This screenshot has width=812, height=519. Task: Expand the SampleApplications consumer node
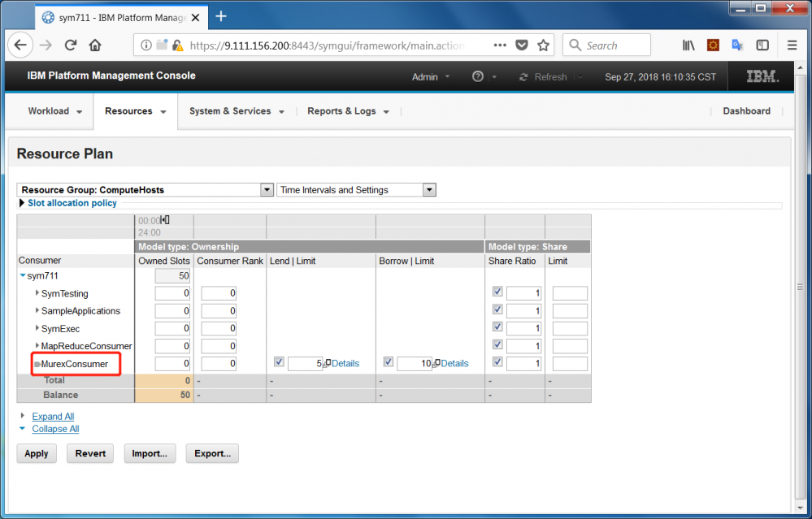click(x=37, y=310)
